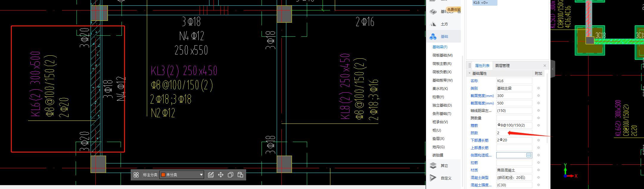Click the panel collapse arrow handle
Image resolution: width=644 pixels, height=189 pixels.
(553, 69)
